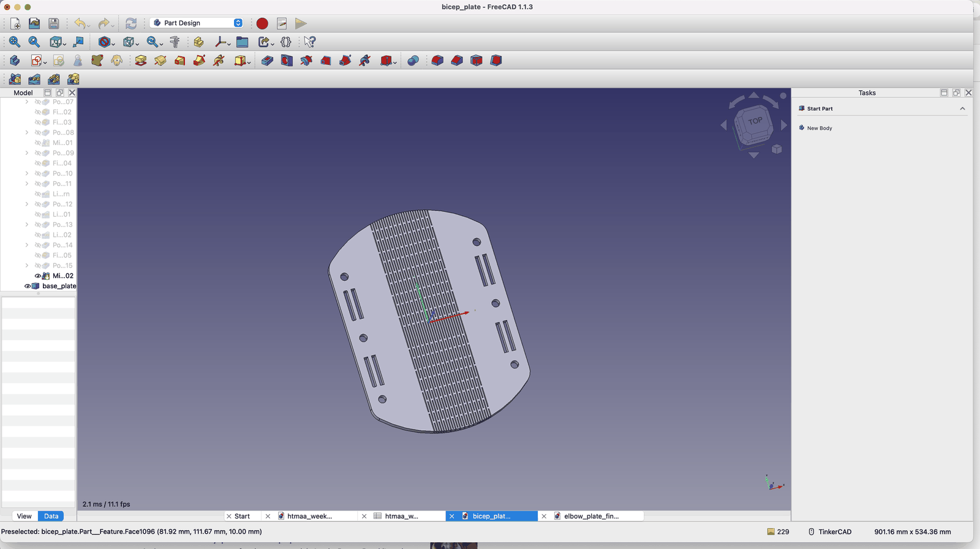Click the Linear Pattern icon
Screen dimensions: 980x549
pyautogui.click(x=34, y=79)
